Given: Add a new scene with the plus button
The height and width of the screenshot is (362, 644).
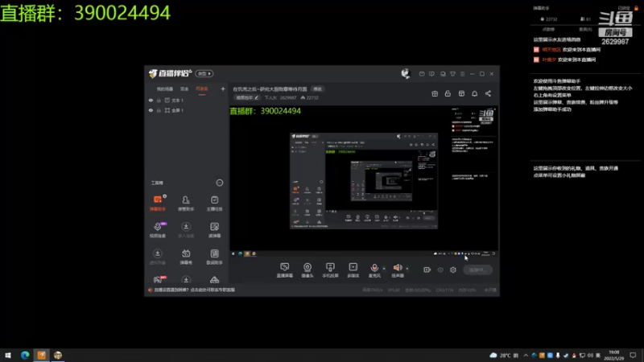Looking at the screenshot, I should (x=223, y=88).
